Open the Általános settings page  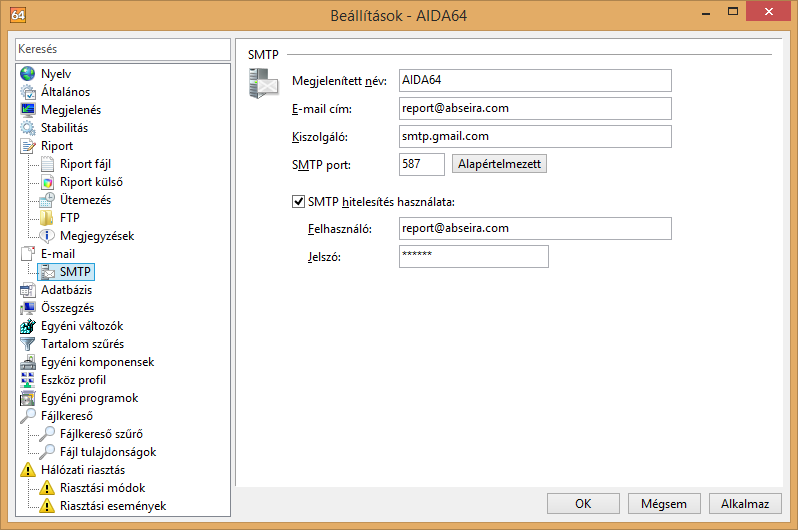pyautogui.click(x=65, y=92)
